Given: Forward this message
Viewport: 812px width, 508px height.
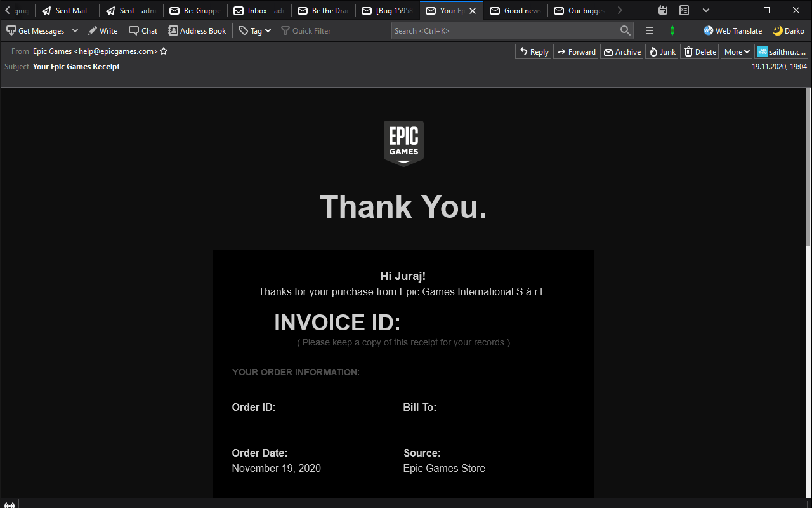Looking at the screenshot, I should pos(576,52).
